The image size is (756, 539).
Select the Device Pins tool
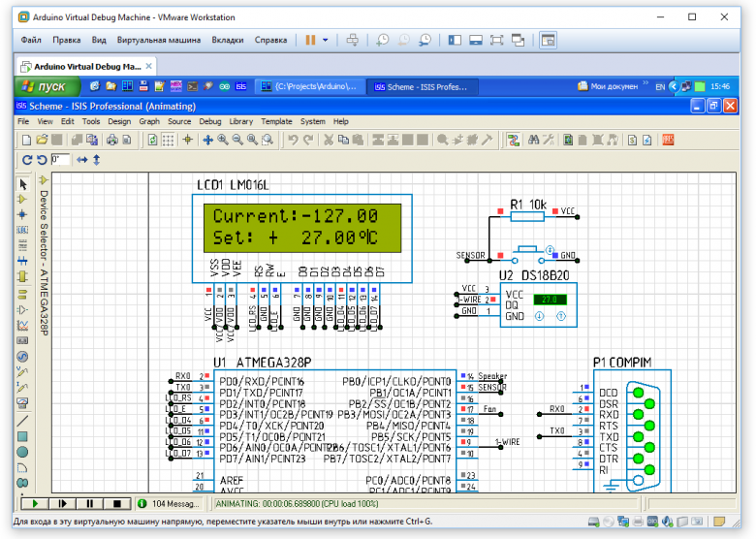tap(22, 309)
